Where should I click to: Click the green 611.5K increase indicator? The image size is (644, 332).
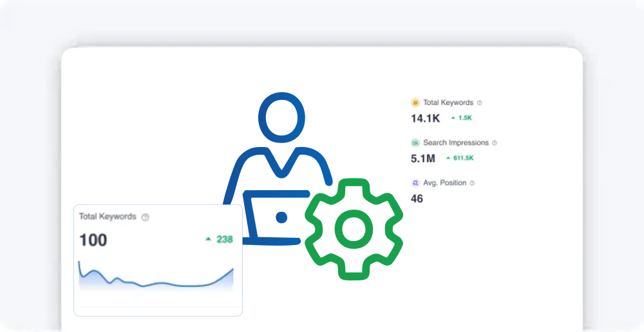pyautogui.click(x=460, y=158)
